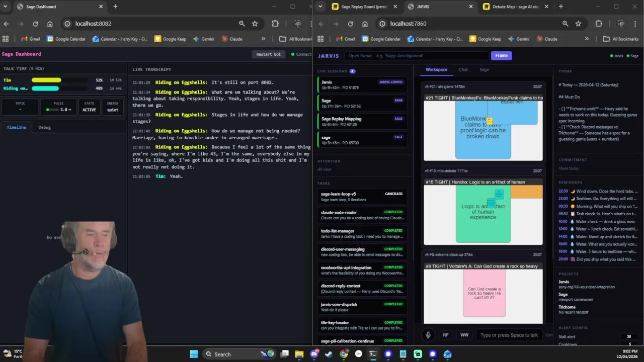Select Timeline tab in Sage Dashboard

(16, 127)
